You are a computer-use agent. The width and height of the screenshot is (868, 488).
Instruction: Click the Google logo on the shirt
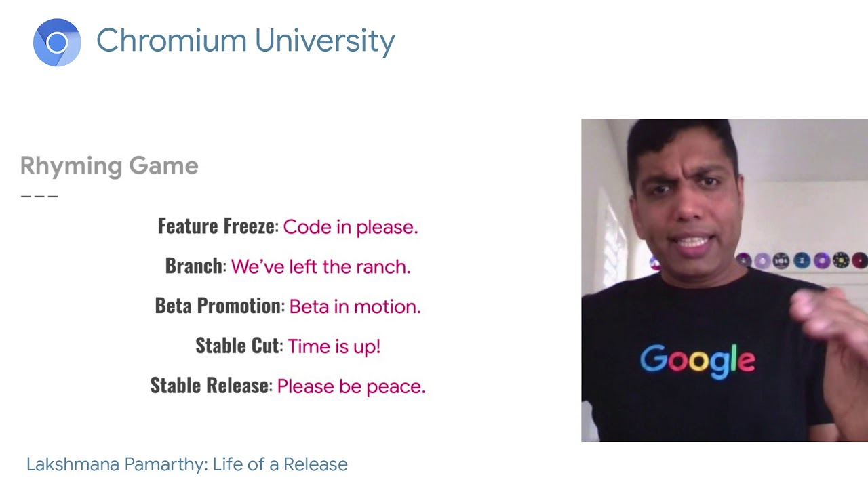pyautogui.click(x=697, y=361)
